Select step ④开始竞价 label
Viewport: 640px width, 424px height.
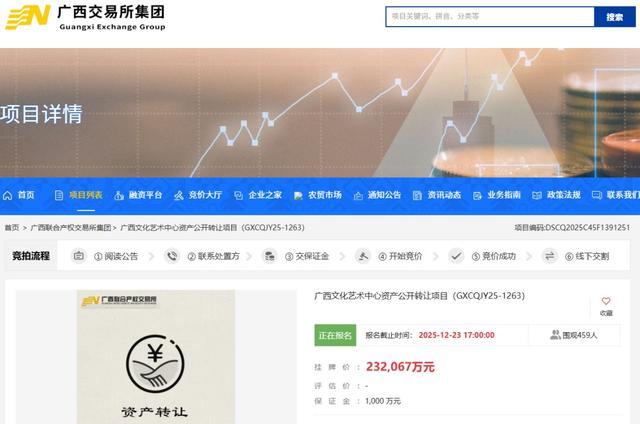pos(400,256)
